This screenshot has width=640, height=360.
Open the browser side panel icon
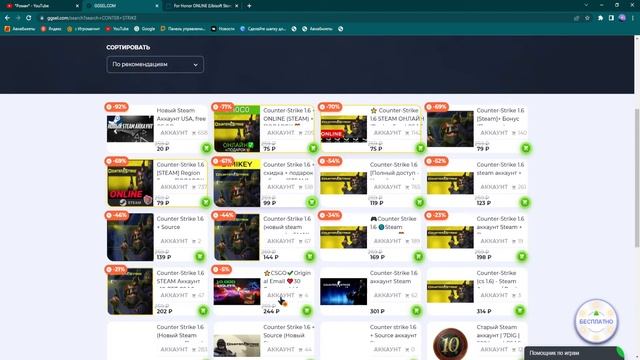pyautogui.click(x=611, y=18)
